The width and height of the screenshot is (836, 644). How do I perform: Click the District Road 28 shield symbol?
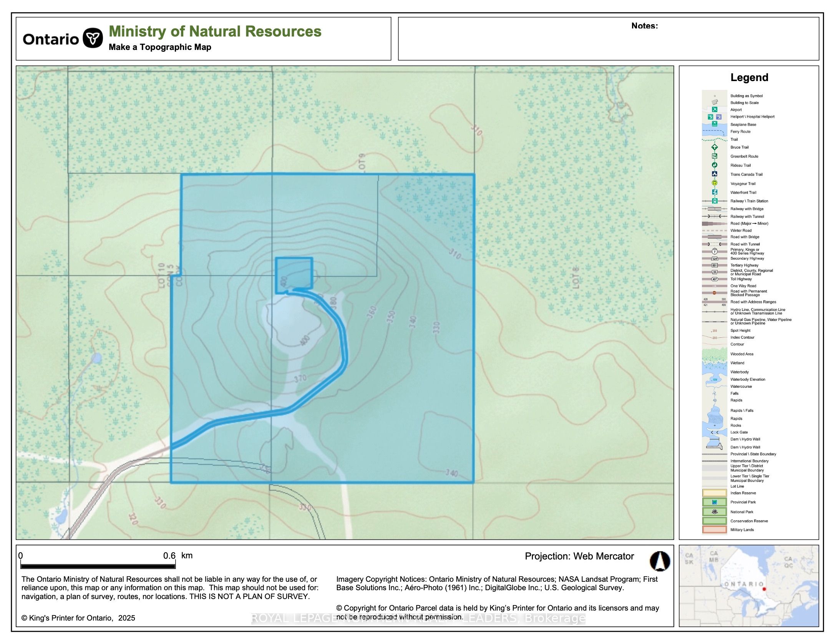coord(715,272)
